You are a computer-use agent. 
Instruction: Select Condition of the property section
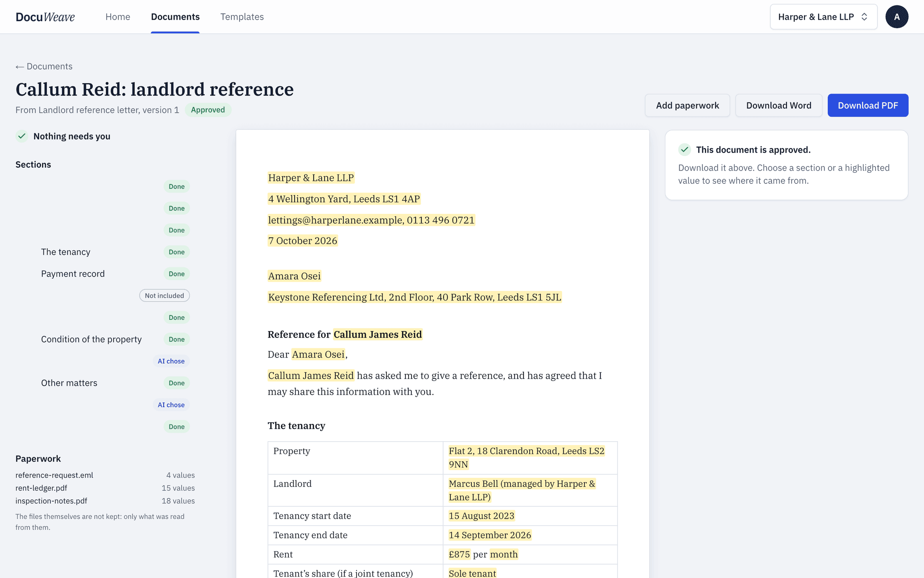(x=91, y=339)
